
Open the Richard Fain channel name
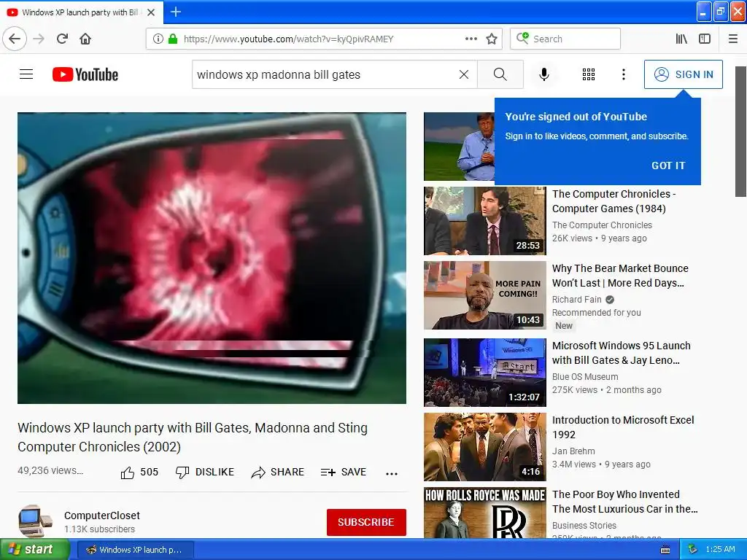click(x=577, y=299)
